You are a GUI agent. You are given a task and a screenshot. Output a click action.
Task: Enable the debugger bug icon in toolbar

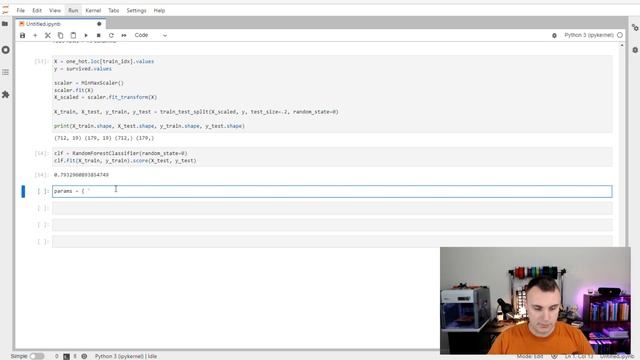pyautogui.click(x=554, y=36)
